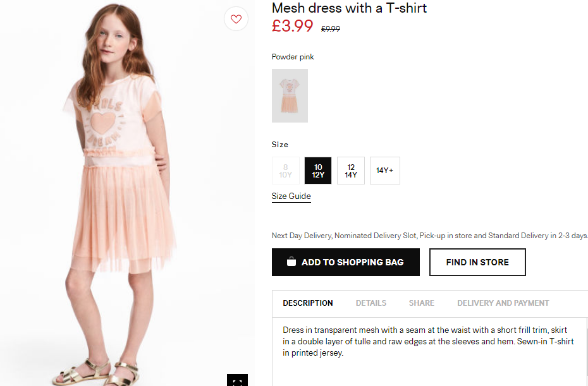This screenshot has width=588, height=386.
Task: Select size 10-12Y
Action: coord(318,171)
